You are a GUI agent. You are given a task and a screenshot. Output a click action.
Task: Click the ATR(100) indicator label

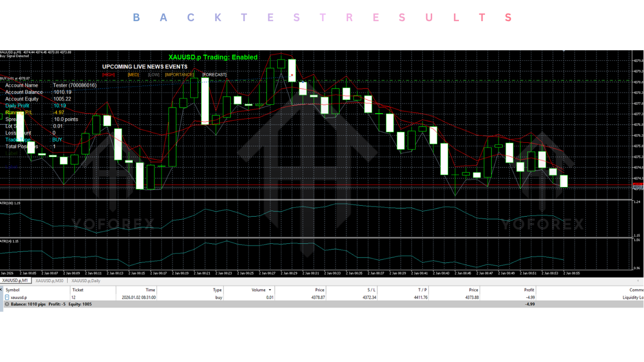10,203
